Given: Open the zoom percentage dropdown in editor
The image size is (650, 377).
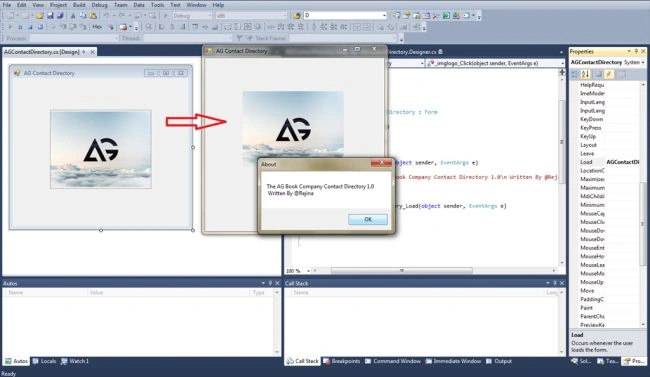Looking at the screenshot, I should pos(298,271).
